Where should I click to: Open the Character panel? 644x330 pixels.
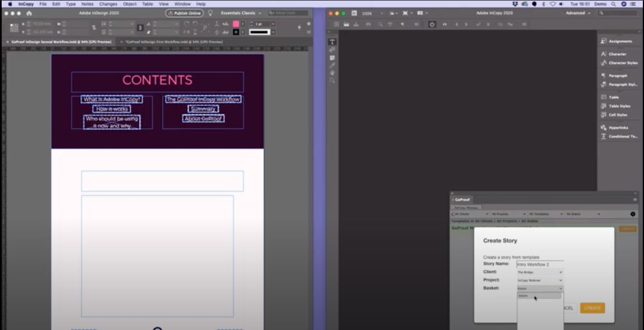613,54
